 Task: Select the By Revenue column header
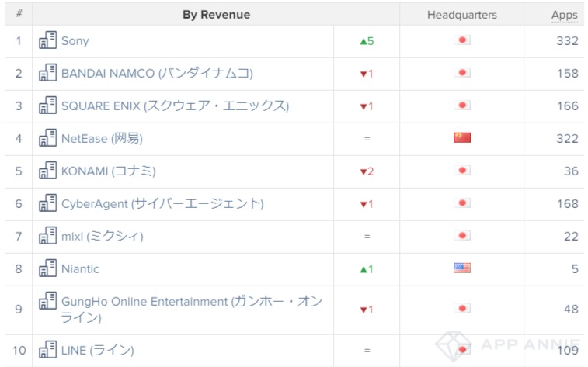pyautogui.click(x=216, y=14)
